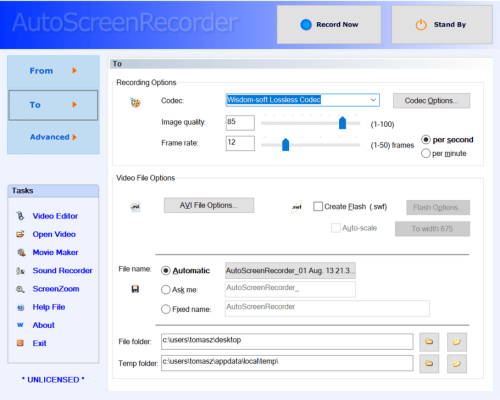Click the Record Now button

pyautogui.click(x=329, y=25)
